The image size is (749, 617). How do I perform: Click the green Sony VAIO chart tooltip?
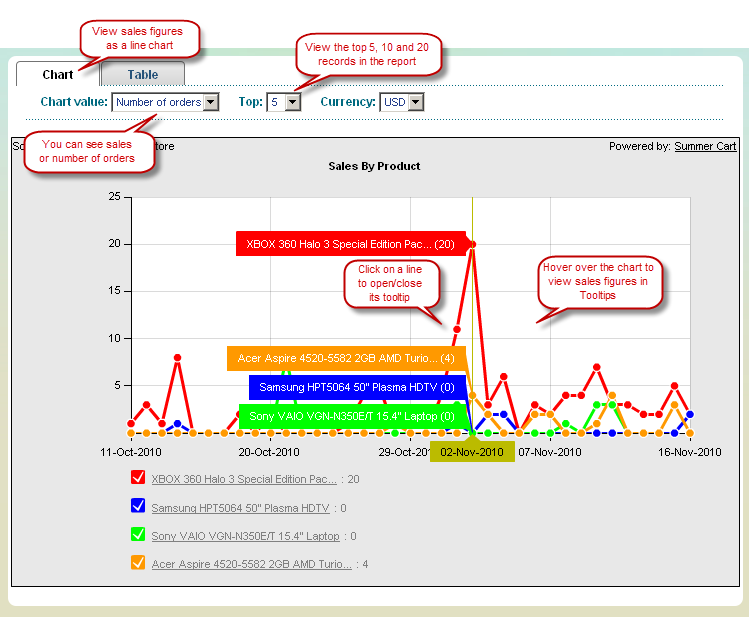pos(351,416)
